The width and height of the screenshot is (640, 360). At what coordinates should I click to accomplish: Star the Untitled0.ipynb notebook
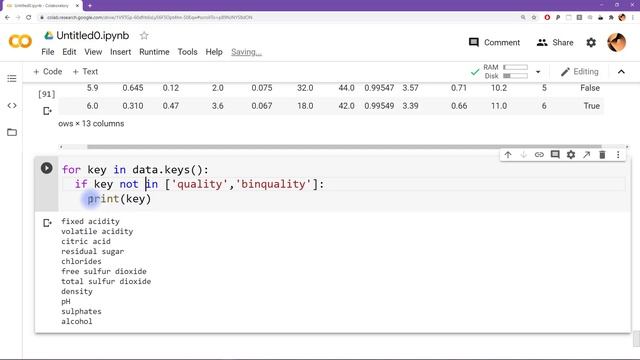(x=144, y=36)
